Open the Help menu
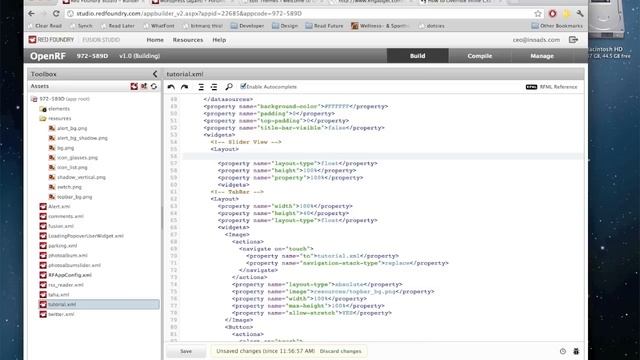Viewport: 640px width, 360px height. (x=219, y=40)
